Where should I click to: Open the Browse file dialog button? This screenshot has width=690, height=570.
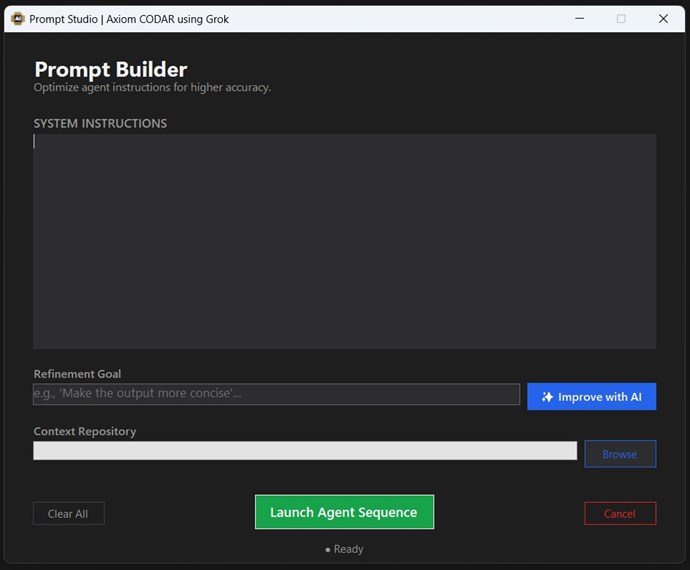pyautogui.click(x=620, y=454)
